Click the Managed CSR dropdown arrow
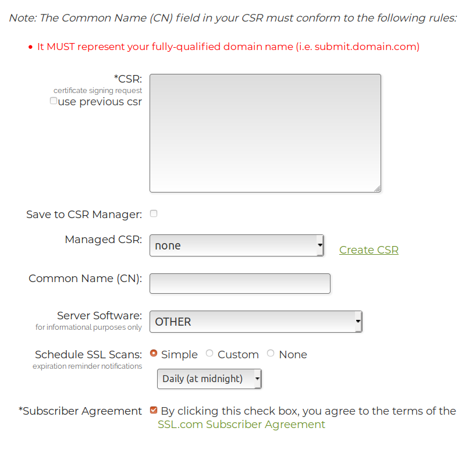 point(319,245)
